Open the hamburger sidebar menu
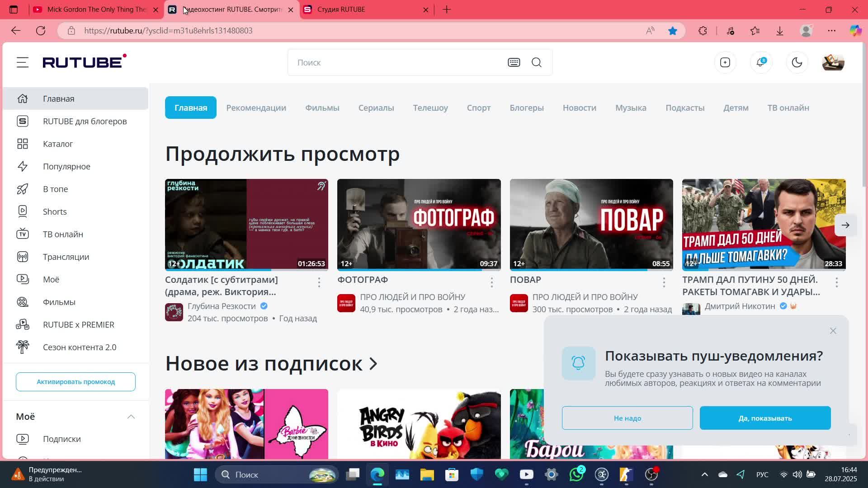868x488 pixels. (x=22, y=62)
